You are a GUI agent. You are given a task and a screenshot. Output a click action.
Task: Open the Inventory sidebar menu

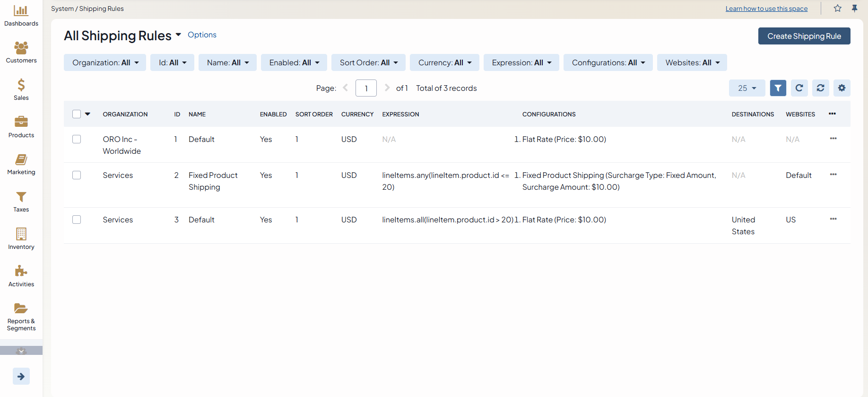pos(21,238)
